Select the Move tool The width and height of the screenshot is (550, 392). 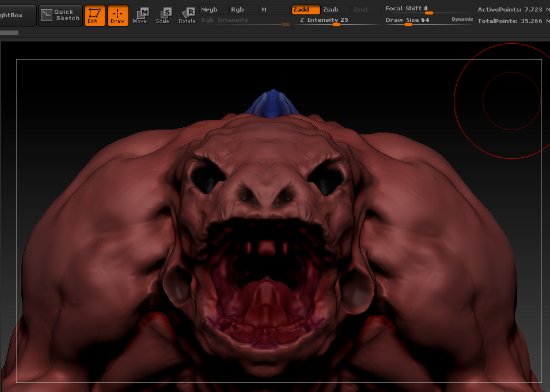pyautogui.click(x=140, y=16)
